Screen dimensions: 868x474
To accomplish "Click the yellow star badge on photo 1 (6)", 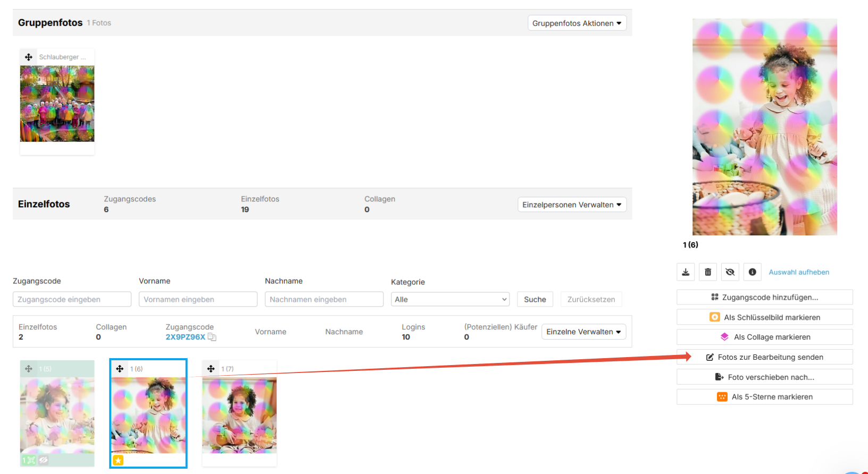I will (x=118, y=460).
